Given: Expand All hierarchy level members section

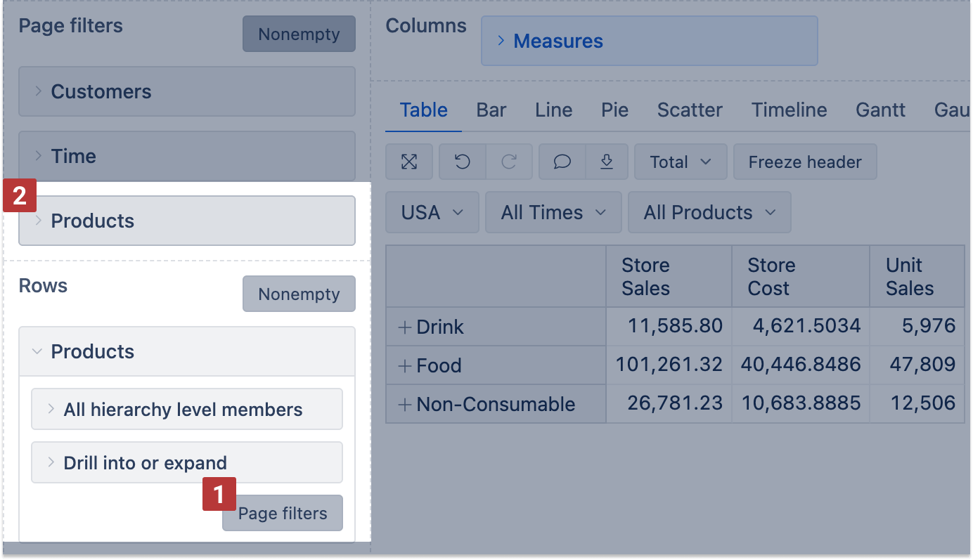Looking at the screenshot, I should click(186, 410).
